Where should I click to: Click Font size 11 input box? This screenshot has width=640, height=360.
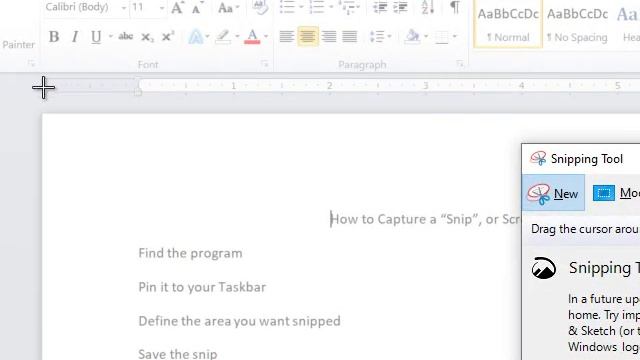[144, 7]
